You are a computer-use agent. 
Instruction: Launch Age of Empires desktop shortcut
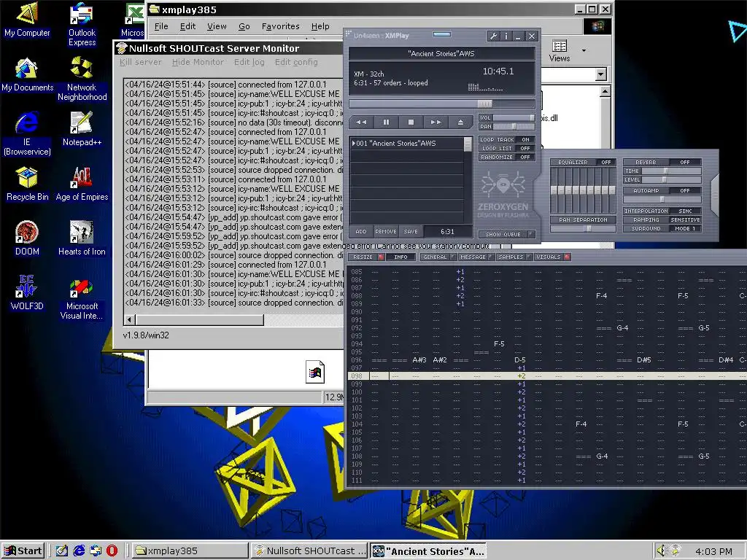pos(82,184)
